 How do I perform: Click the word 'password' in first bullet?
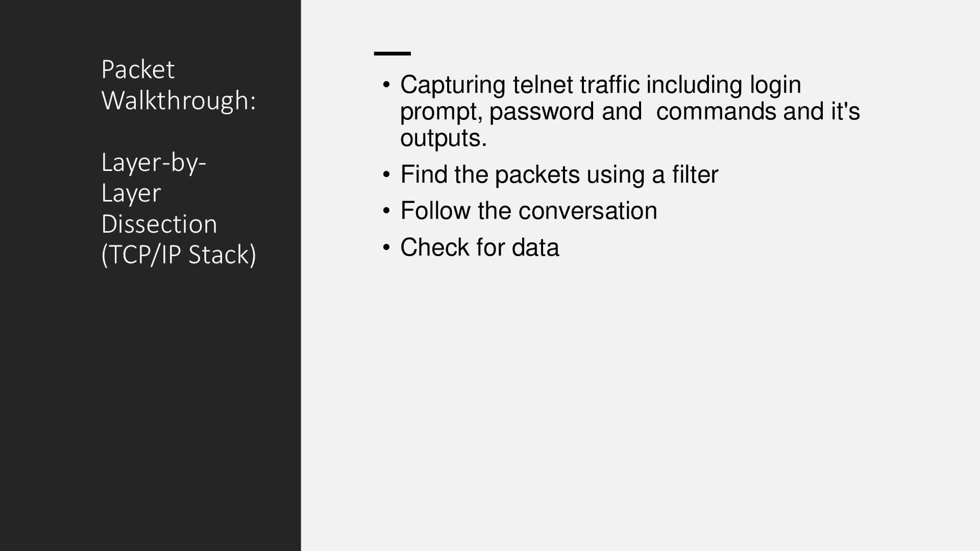tap(541, 112)
